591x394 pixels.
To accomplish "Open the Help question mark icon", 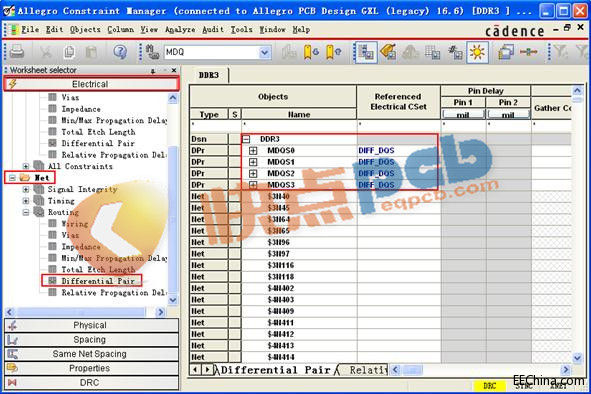I will [120, 52].
